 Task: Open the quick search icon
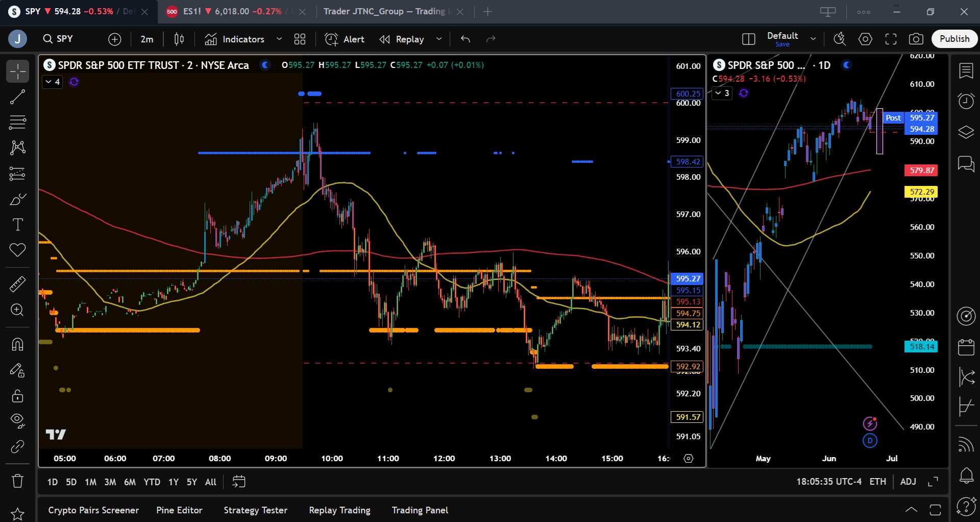click(840, 39)
